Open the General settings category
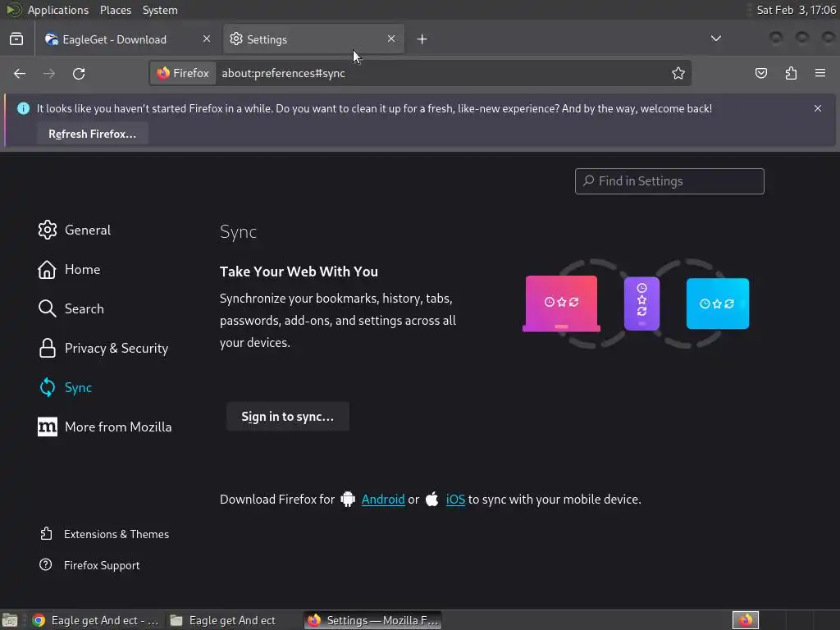Viewport: 840px width, 630px height. tap(75, 230)
